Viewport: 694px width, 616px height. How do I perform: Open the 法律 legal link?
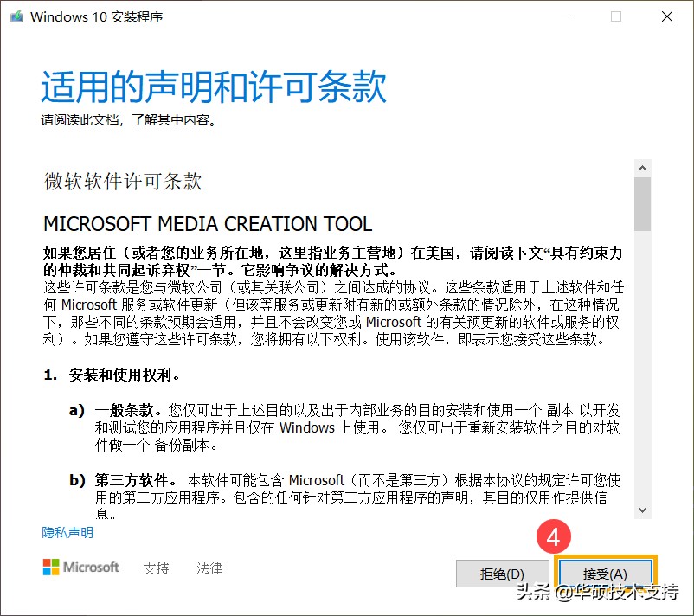(209, 568)
